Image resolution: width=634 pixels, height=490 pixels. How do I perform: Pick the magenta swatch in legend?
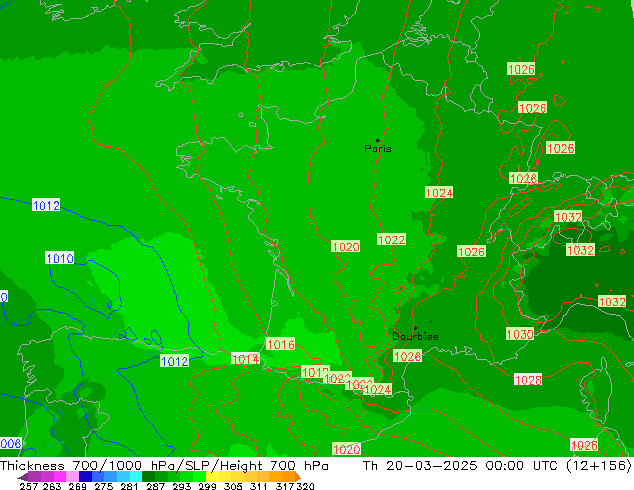[59, 476]
